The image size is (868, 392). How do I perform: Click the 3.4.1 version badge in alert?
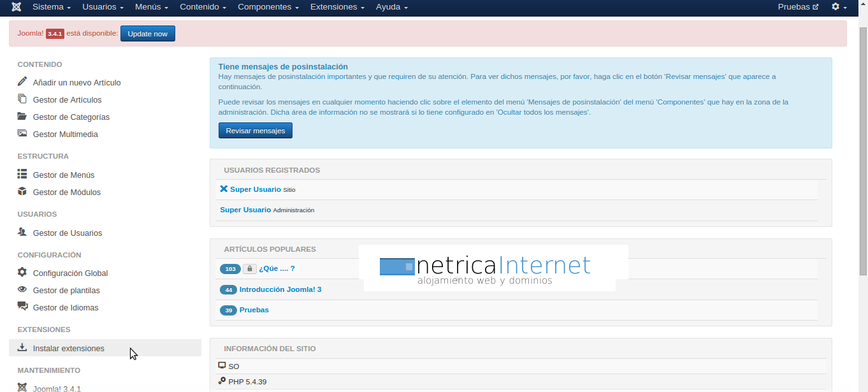point(55,34)
